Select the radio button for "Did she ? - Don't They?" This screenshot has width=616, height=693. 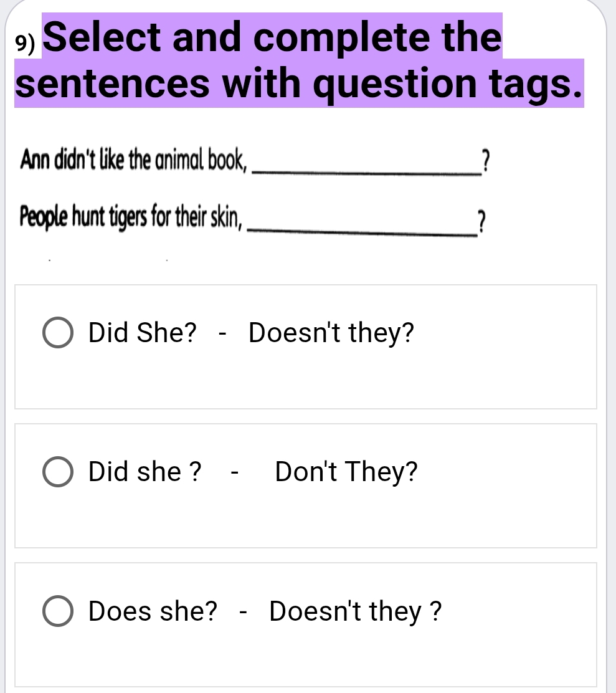pos(57,472)
